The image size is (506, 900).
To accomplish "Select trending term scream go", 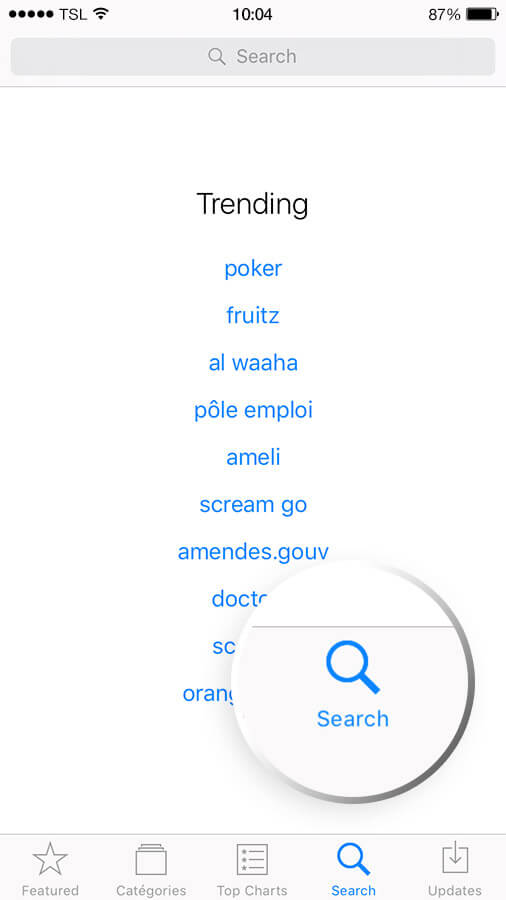I will click(253, 505).
